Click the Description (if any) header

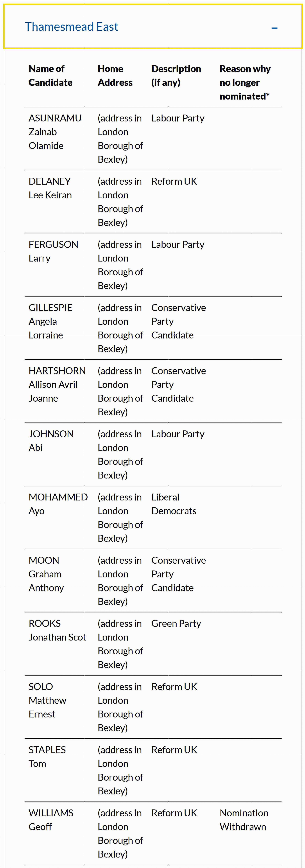pos(176,76)
